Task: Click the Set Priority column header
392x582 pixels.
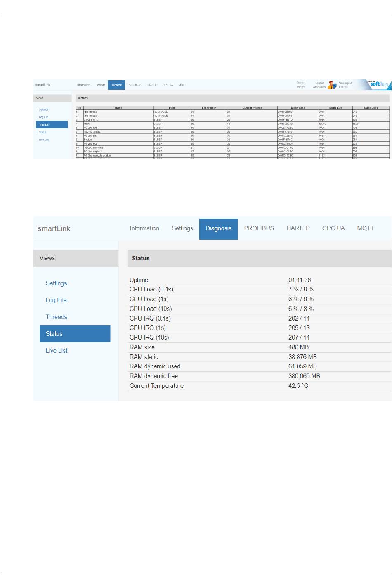Action: 209,108
